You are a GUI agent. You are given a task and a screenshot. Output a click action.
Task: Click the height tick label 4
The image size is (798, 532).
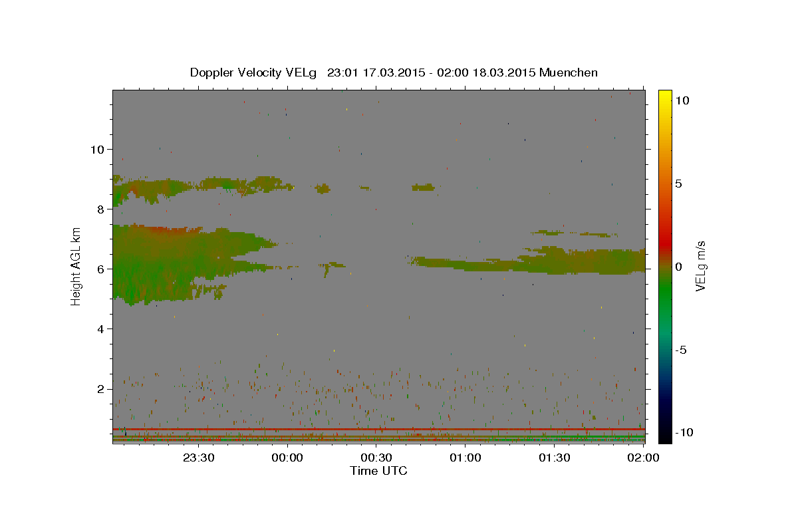pos(102,329)
